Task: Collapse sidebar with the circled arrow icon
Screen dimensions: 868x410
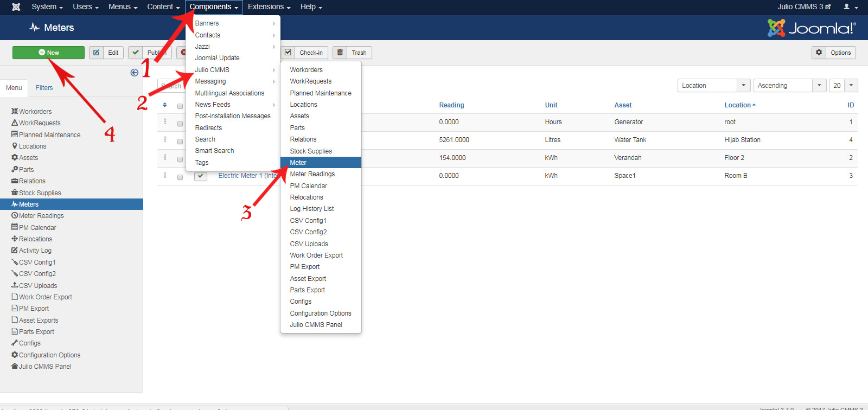Action: point(135,73)
